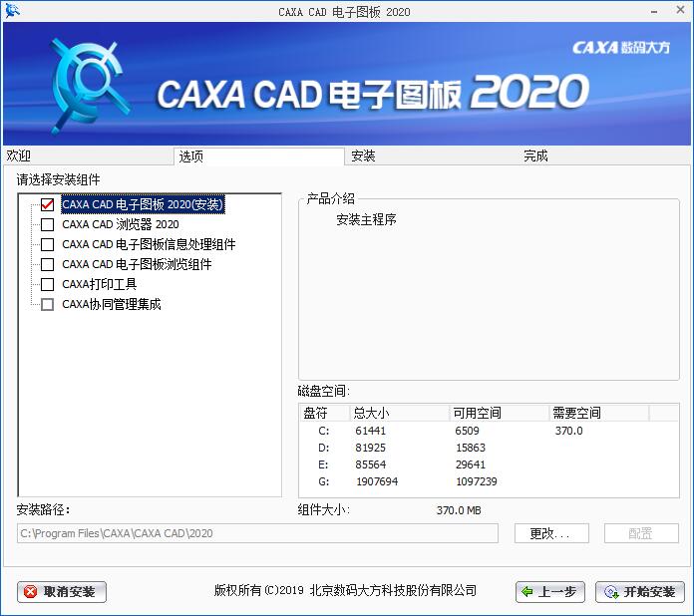Open the 选项 step tab
The width and height of the screenshot is (694, 616).
[259, 156]
